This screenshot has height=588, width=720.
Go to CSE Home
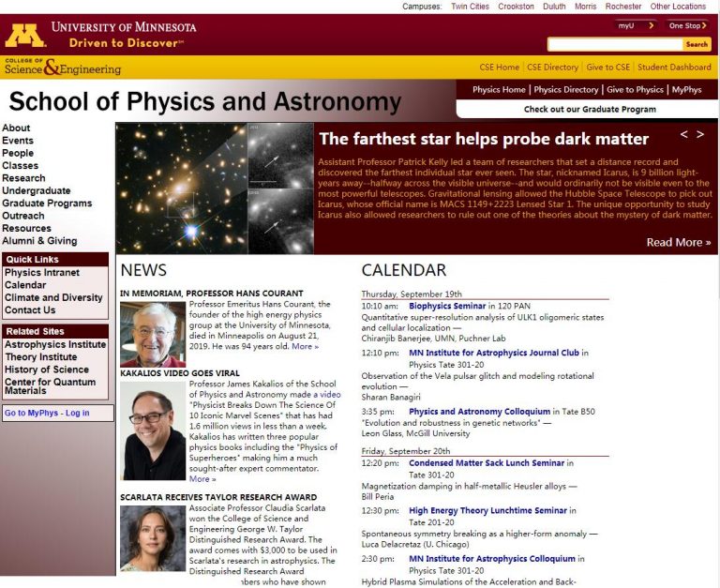click(x=499, y=68)
